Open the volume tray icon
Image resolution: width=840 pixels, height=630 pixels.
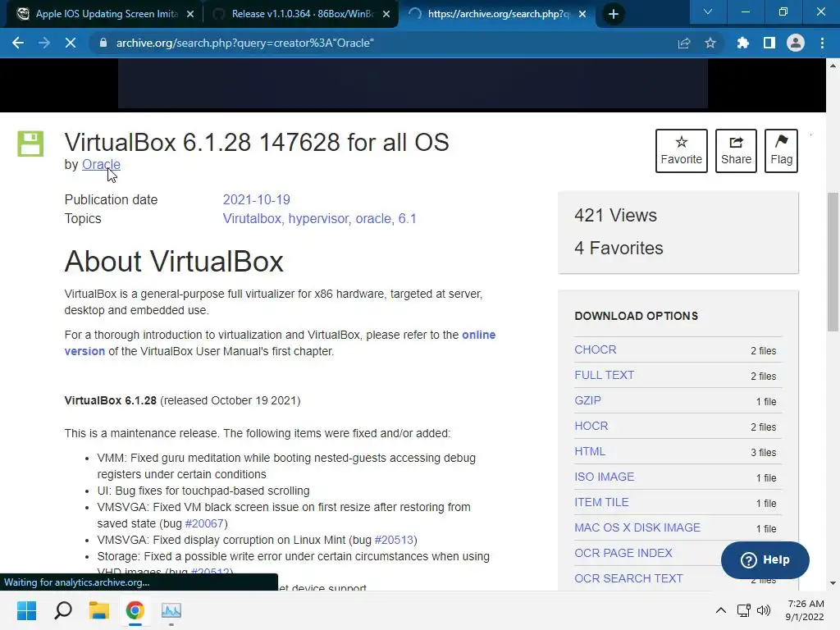click(x=764, y=610)
